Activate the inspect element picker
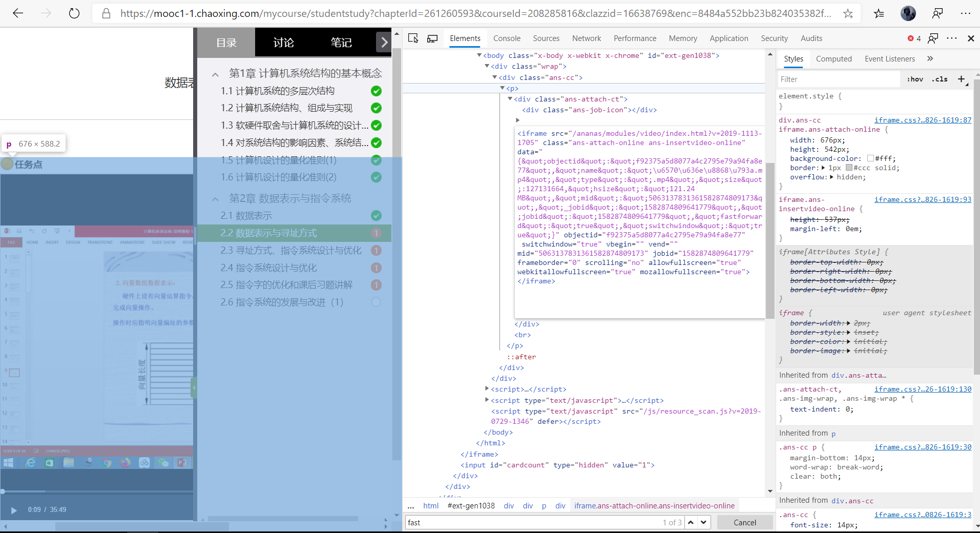This screenshot has width=980, height=533. 413,38
